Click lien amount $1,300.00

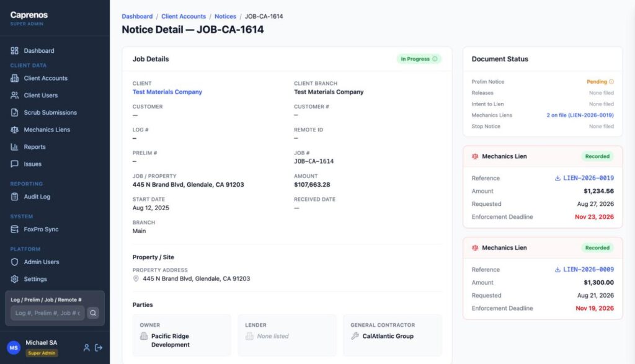[598, 283]
